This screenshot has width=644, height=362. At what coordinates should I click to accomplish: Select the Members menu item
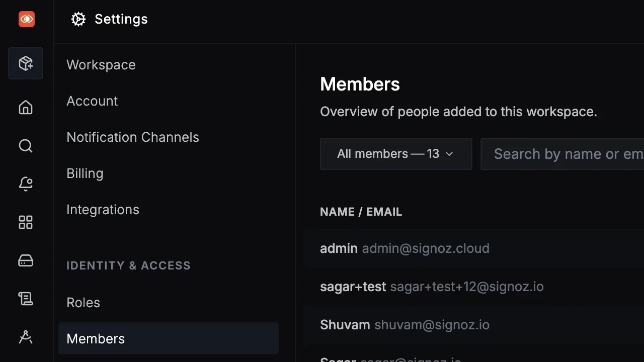pos(169,338)
